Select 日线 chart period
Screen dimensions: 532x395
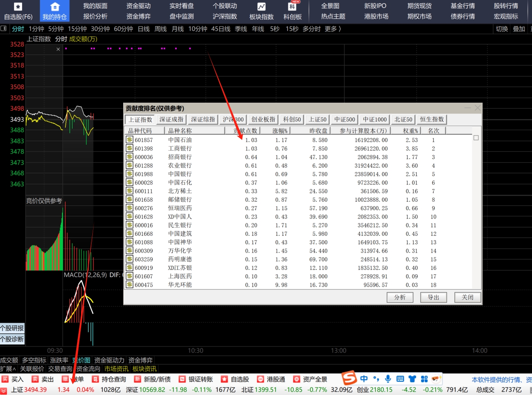pos(143,29)
